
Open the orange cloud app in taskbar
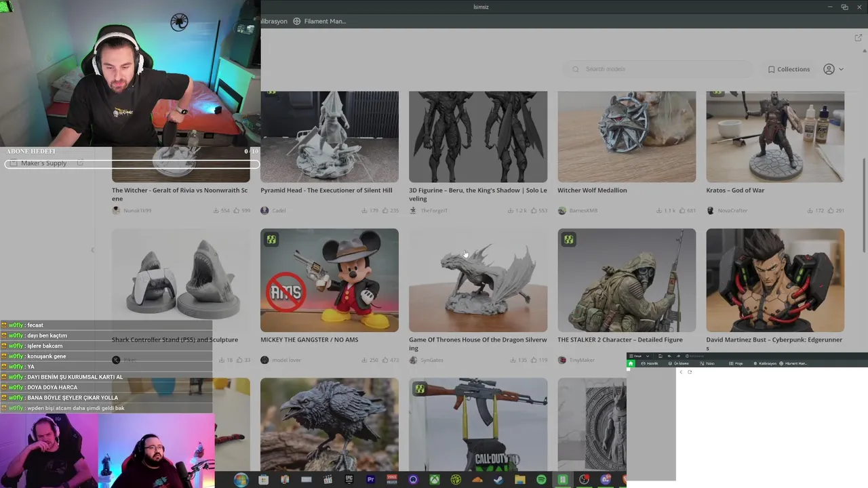(477, 480)
